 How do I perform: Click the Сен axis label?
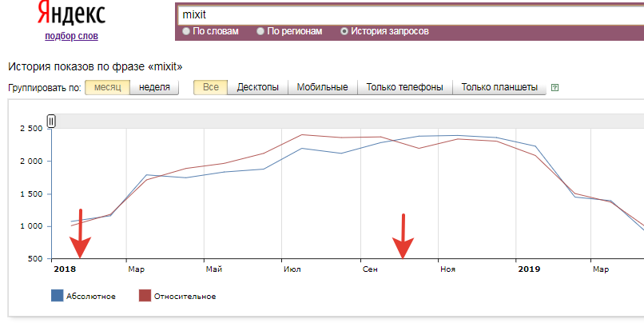(x=370, y=269)
